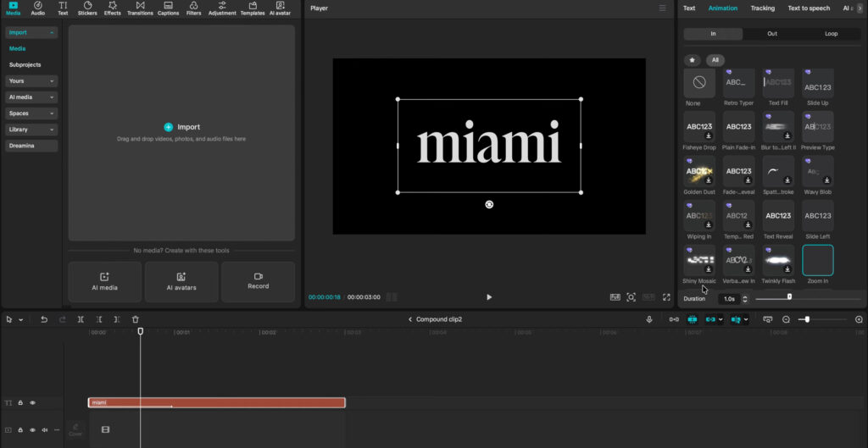Open Dreamina in the sidebar
Screen dimensions: 868x448
[31, 146]
